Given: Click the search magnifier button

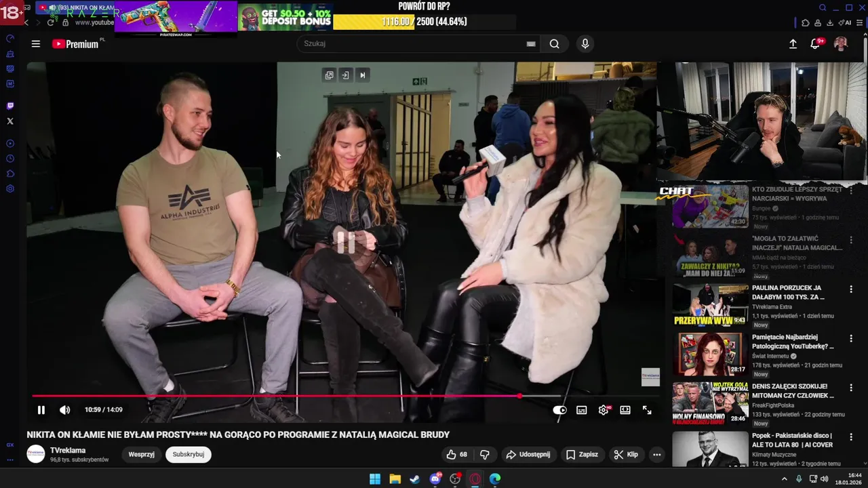Looking at the screenshot, I should point(554,44).
